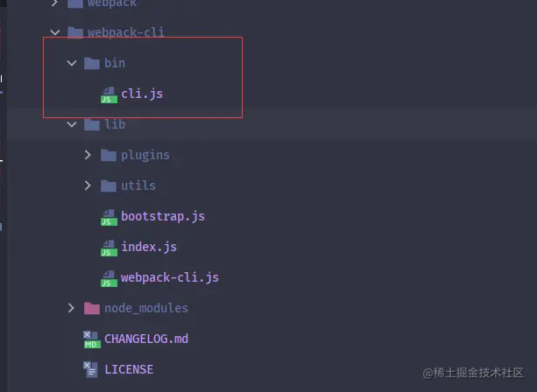Select the cli.js file name
Viewport: 537px width, 392px height.
142,94
